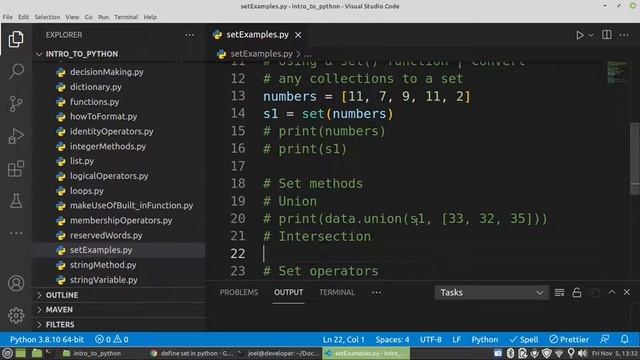Open membershipOperators.py in explorer
The image size is (640, 360).
(121, 220)
